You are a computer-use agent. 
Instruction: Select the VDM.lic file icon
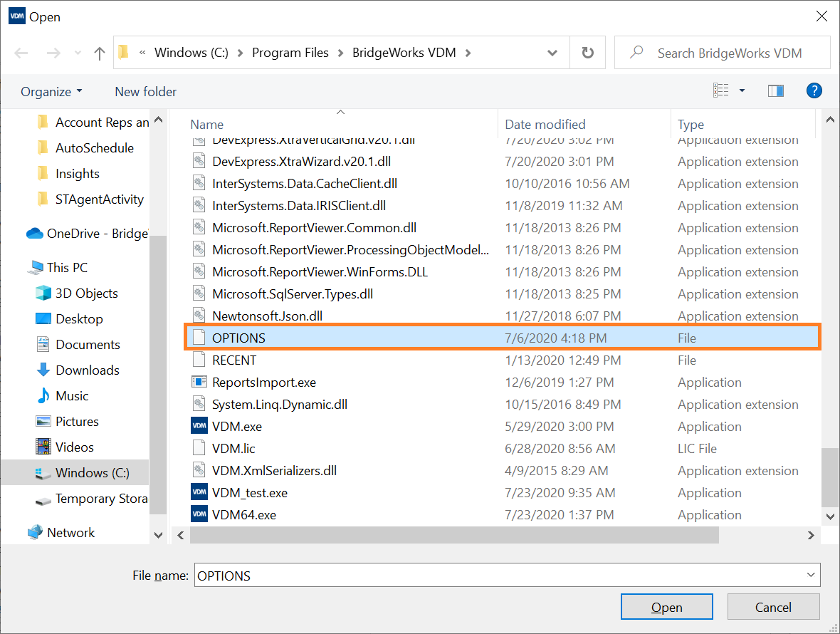coord(199,448)
